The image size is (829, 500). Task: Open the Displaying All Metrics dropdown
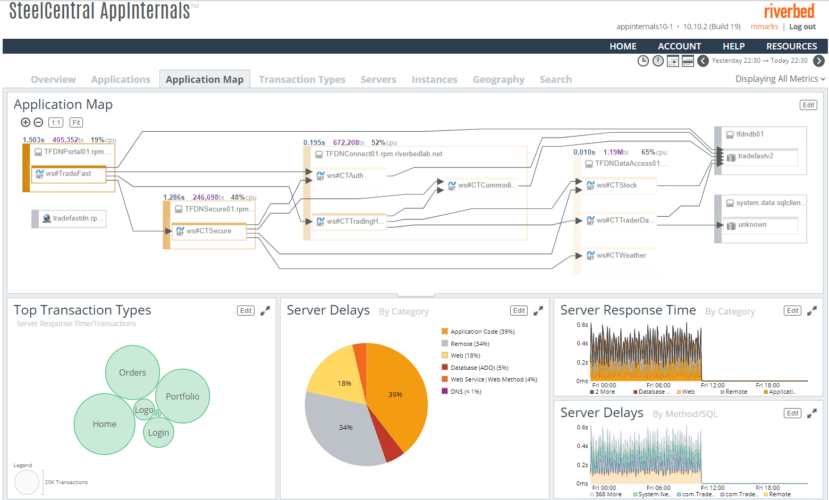tap(780, 79)
